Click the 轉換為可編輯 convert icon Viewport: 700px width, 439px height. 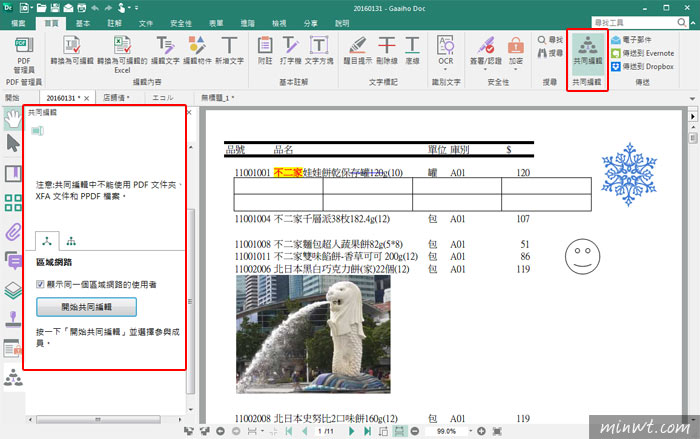point(72,50)
